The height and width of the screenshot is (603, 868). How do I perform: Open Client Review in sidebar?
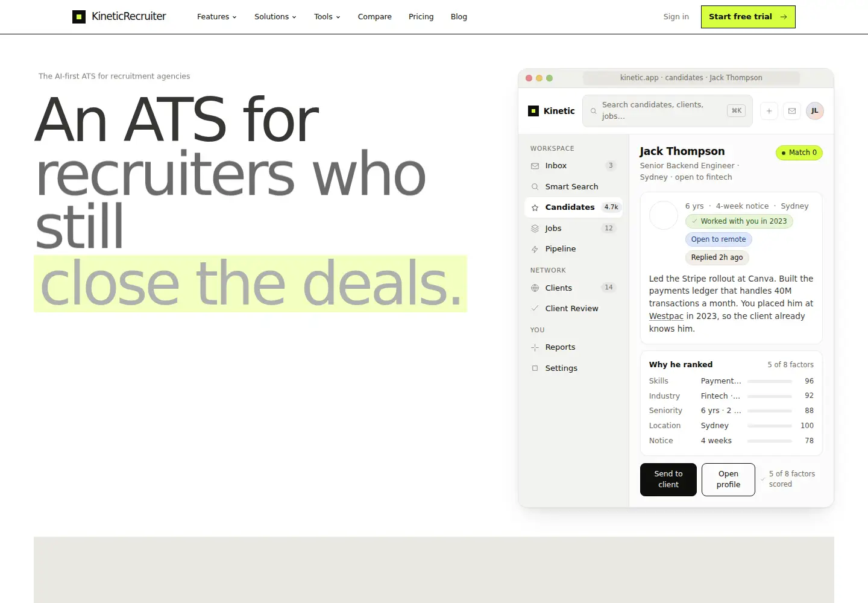point(573,309)
